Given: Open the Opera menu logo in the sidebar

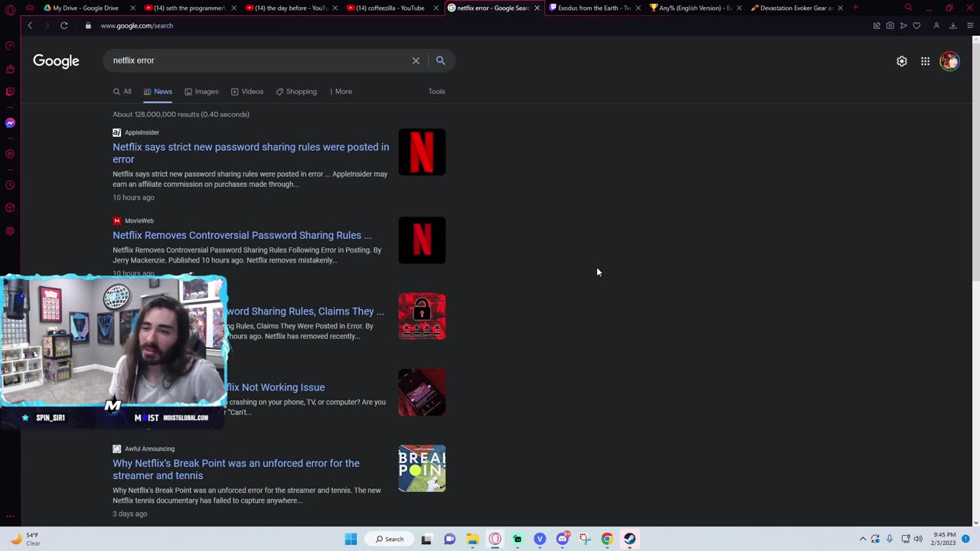Looking at the screenshot, I should point(10,8).
